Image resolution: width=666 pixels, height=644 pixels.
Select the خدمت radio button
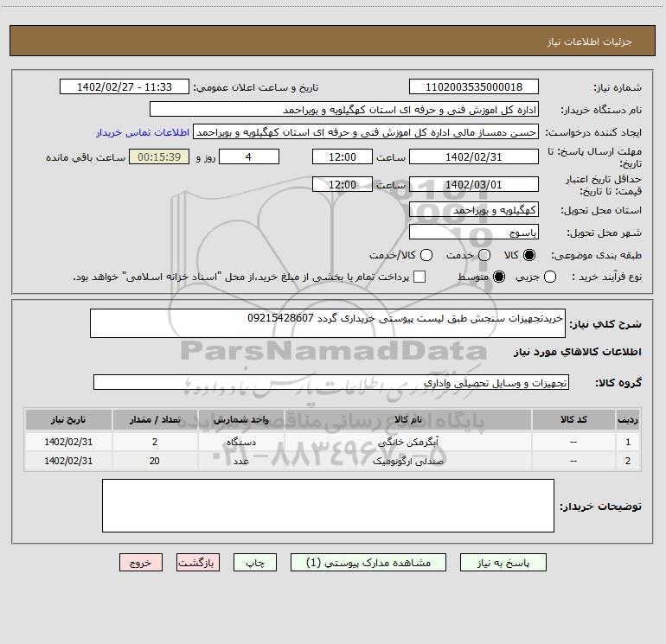point(484,255)
